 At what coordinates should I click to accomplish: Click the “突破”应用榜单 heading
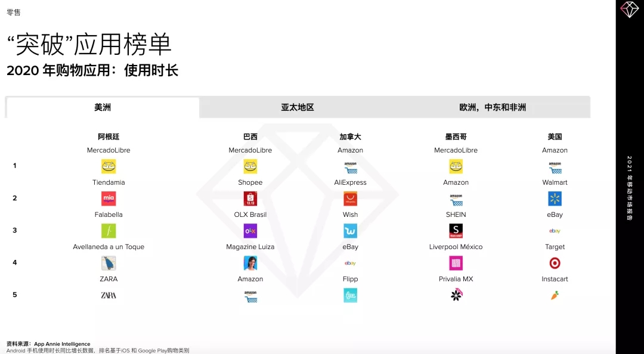(89, 44)
